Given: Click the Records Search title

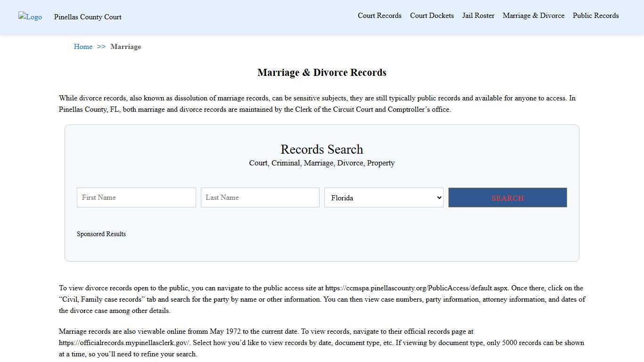Looking at the screenshot, I should tap(322, 149).
